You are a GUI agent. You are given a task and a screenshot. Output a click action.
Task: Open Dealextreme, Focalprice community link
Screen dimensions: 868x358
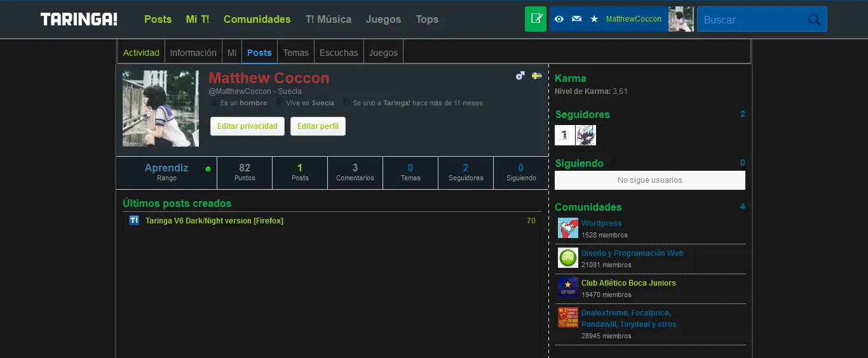628,319
